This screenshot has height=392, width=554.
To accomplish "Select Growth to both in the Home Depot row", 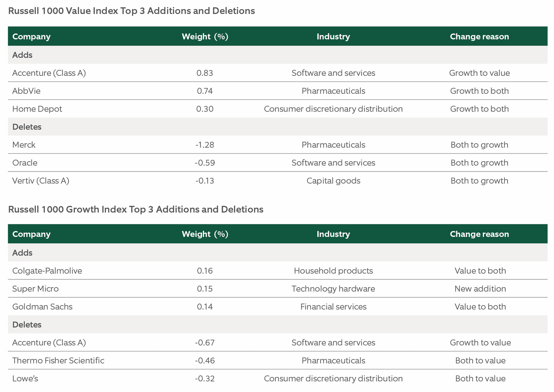I will [479, 109].
